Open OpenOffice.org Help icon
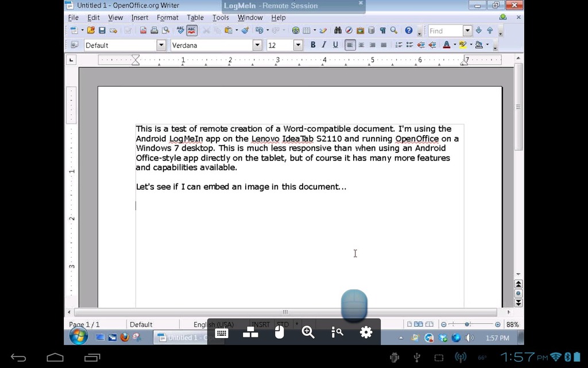 click(x=409, y=30)
